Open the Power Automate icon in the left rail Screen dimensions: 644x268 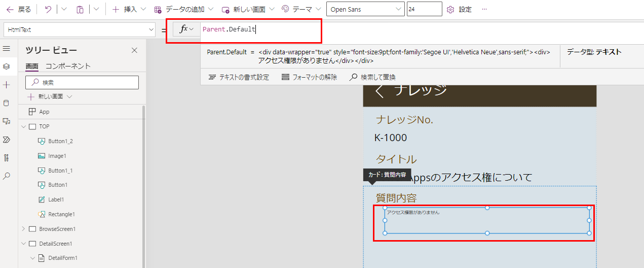click(7, 140)
